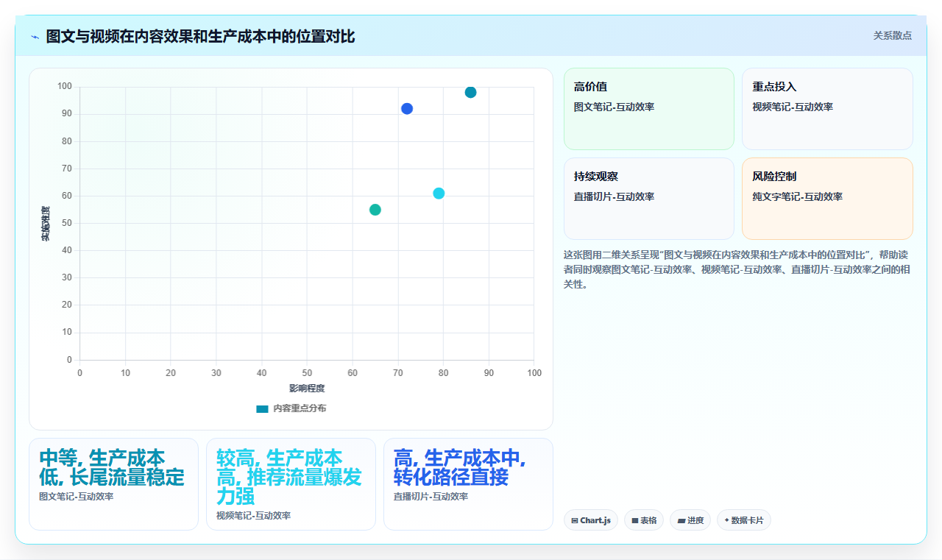
Task: Select the 高, 生产成本中 stat card
Action: click(468, 484)
